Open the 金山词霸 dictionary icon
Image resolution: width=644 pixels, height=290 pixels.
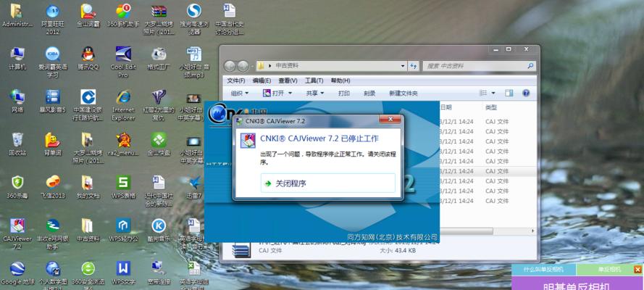[88, 15]
